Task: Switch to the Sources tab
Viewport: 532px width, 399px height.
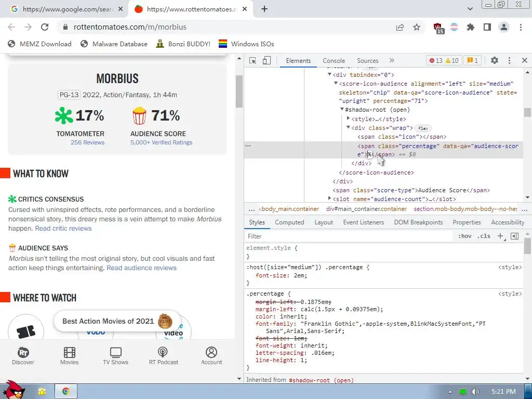Action: click(x=367, y=60)
